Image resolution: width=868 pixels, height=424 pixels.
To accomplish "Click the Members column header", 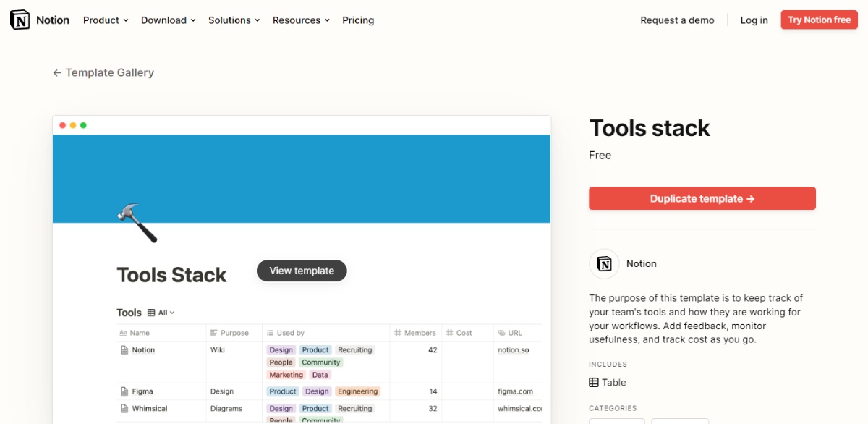I will (415, 333).
